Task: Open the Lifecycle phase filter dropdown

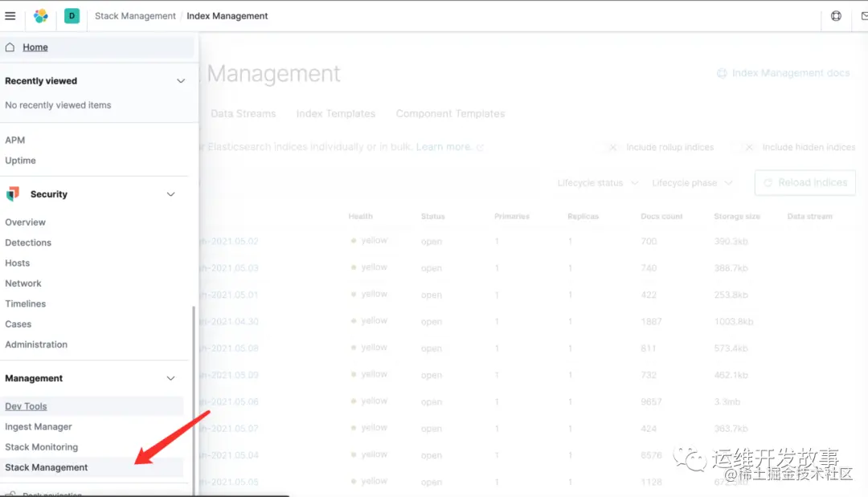Action: point(692,183)
